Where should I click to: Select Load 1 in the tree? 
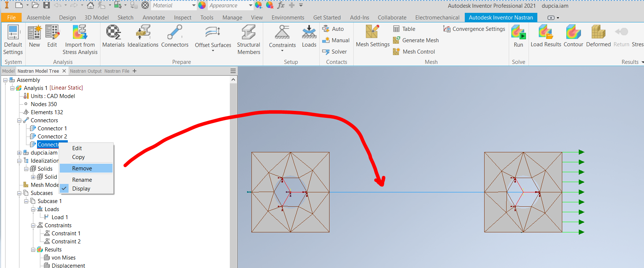59,217
